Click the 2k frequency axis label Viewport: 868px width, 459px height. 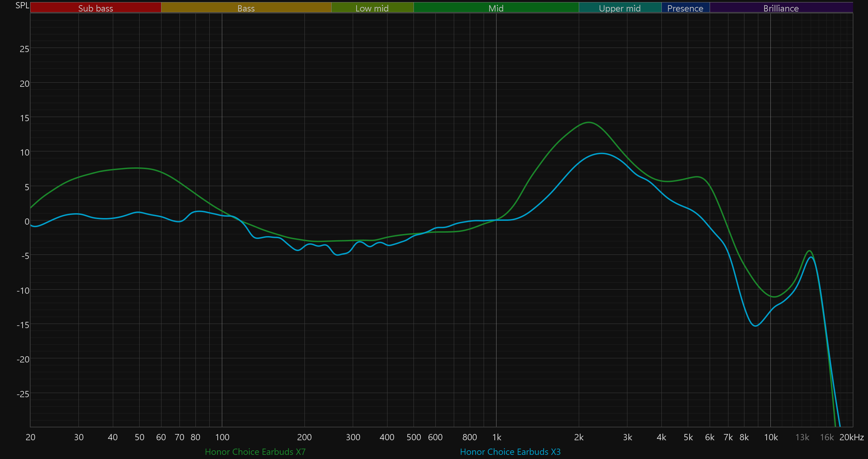point(579,437)
